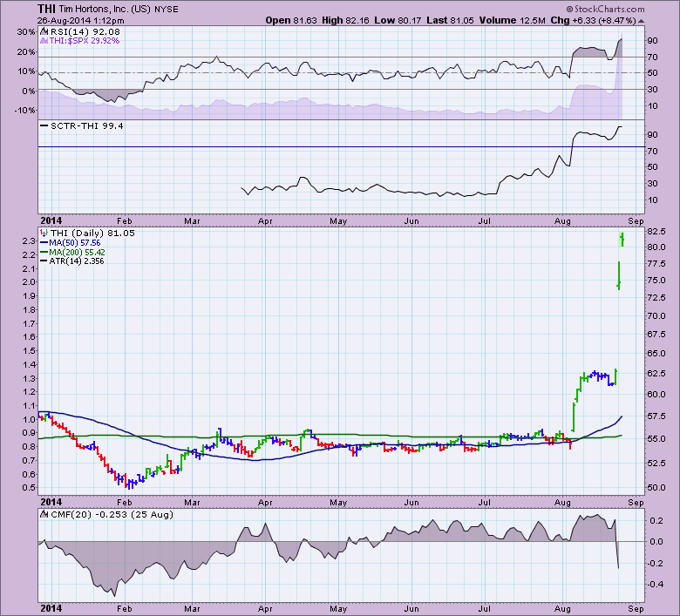
Task: Click the Jun month label below the CMF panel
Action: click(411, 609)
